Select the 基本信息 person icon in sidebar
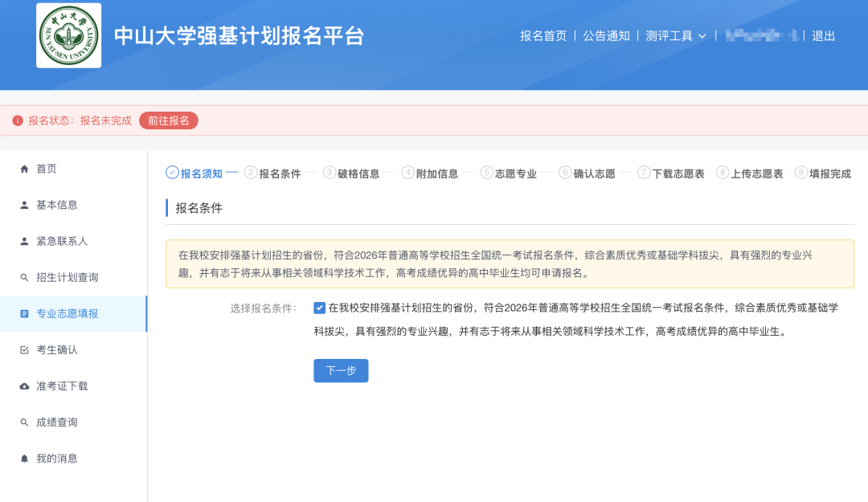The width and height of the screenshot is (868, 502). pyautogui.click(x=23, y=205)
